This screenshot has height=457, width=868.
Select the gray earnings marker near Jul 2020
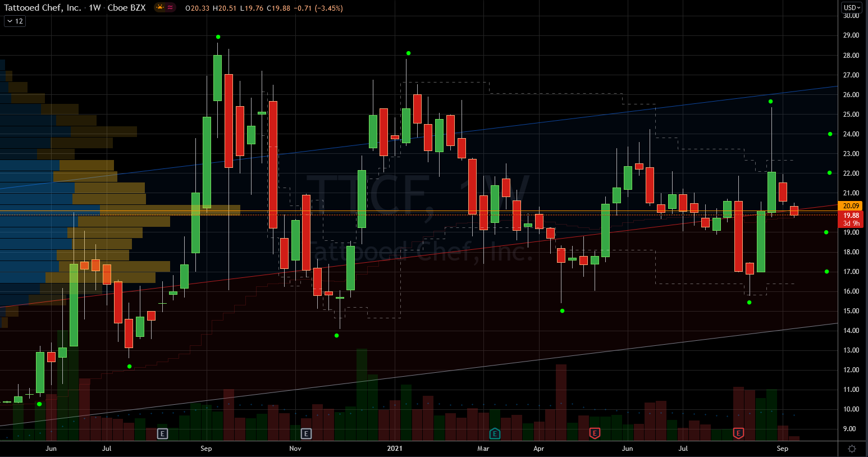[162, 433]
